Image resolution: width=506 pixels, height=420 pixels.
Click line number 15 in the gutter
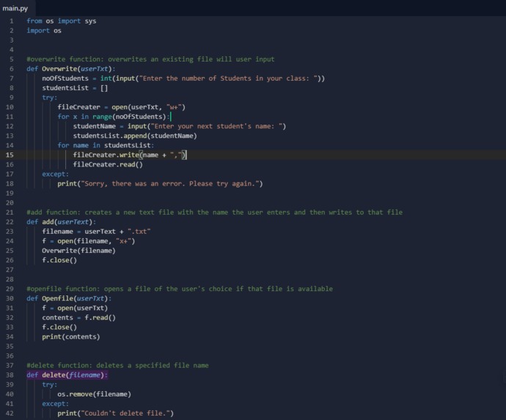[10, 155]
